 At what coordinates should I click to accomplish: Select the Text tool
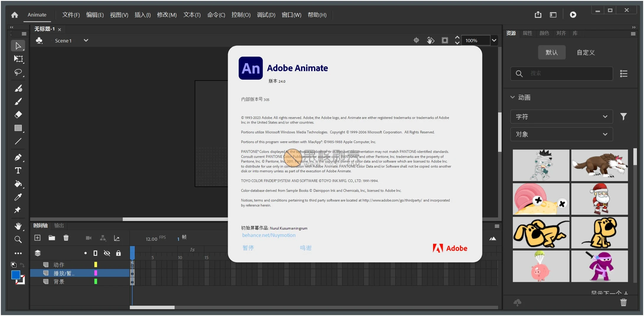coord(18,171)
